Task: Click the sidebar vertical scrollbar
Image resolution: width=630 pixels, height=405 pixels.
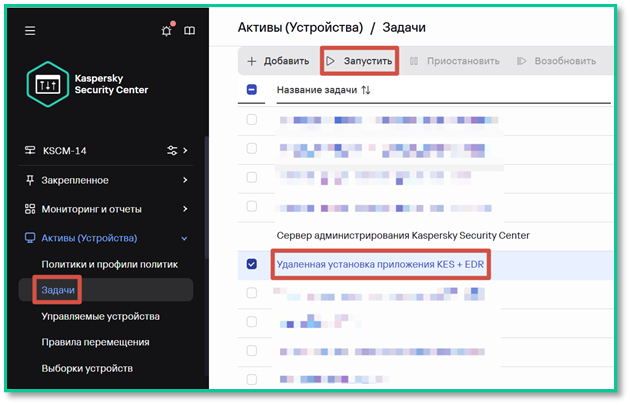Action: click(x=207, y=197)
